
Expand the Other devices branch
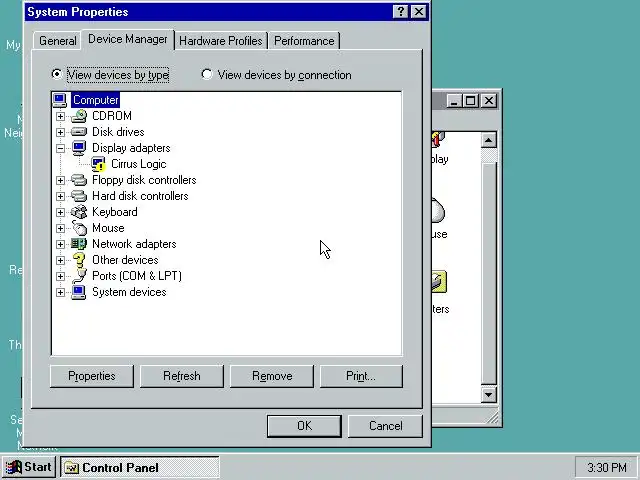point(60,260)
